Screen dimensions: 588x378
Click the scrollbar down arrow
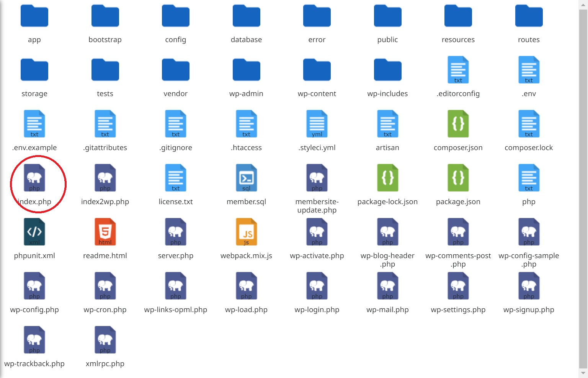coord(583,373)
